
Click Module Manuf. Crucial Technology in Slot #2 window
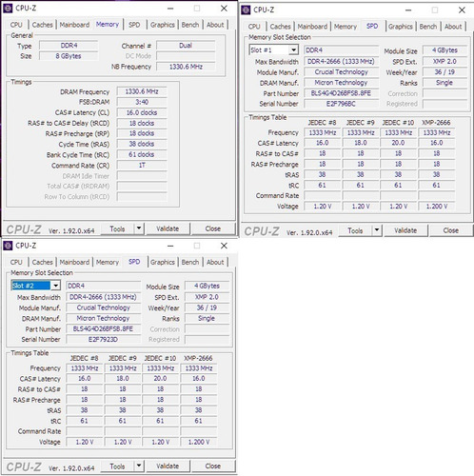click(x=104, y=307)
